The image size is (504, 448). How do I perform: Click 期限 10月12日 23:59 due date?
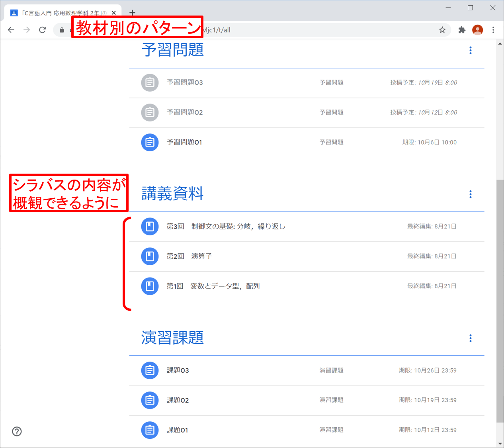point(428,430)
